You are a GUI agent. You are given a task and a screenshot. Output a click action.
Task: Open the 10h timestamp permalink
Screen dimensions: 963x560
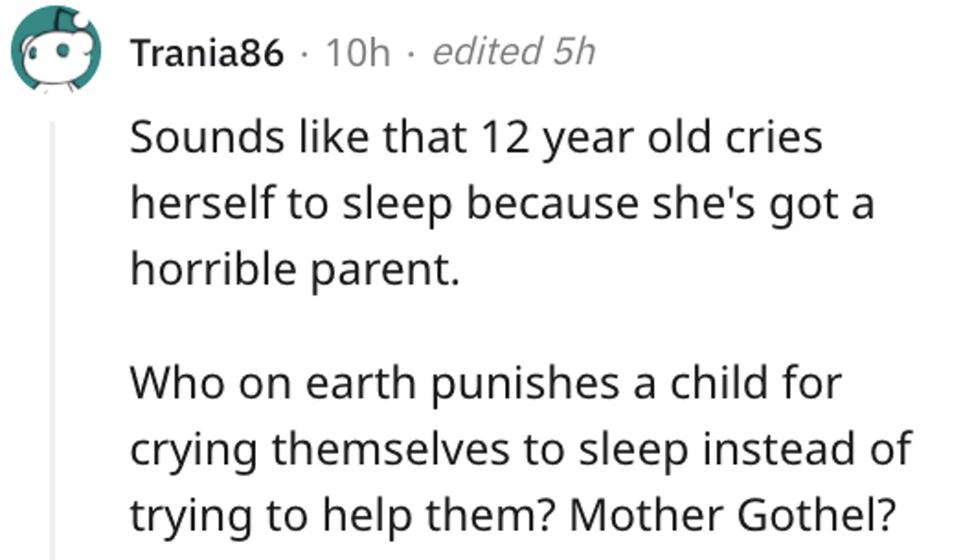[x=358, y=53]
